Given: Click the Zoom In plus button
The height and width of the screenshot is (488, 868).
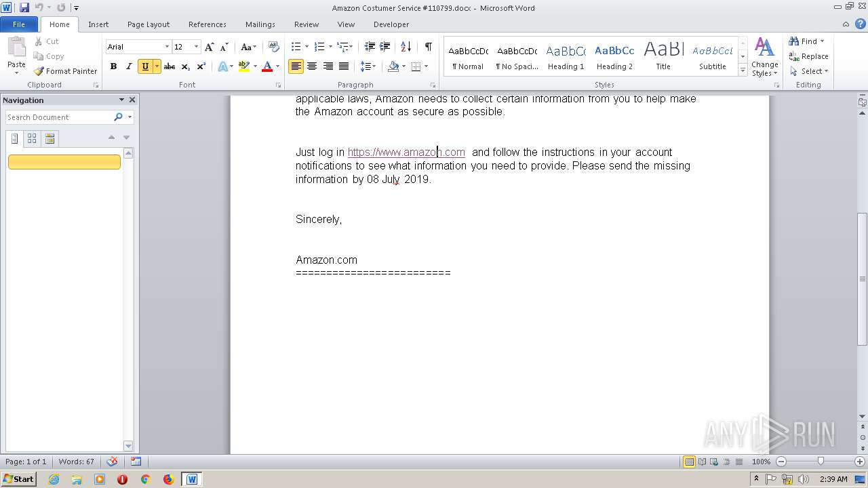Looking at the screenshot, I should pyautogui.click(x=860, y=462).
